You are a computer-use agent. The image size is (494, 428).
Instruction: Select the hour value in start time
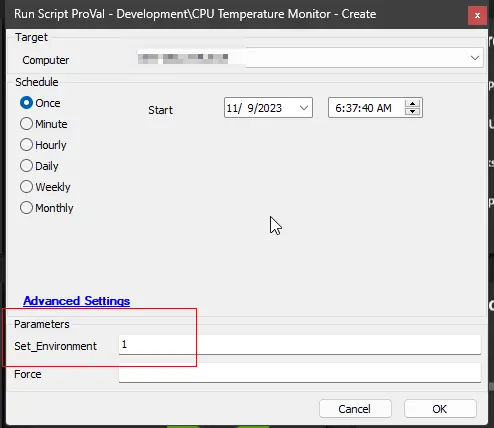[x=338, y=108]
